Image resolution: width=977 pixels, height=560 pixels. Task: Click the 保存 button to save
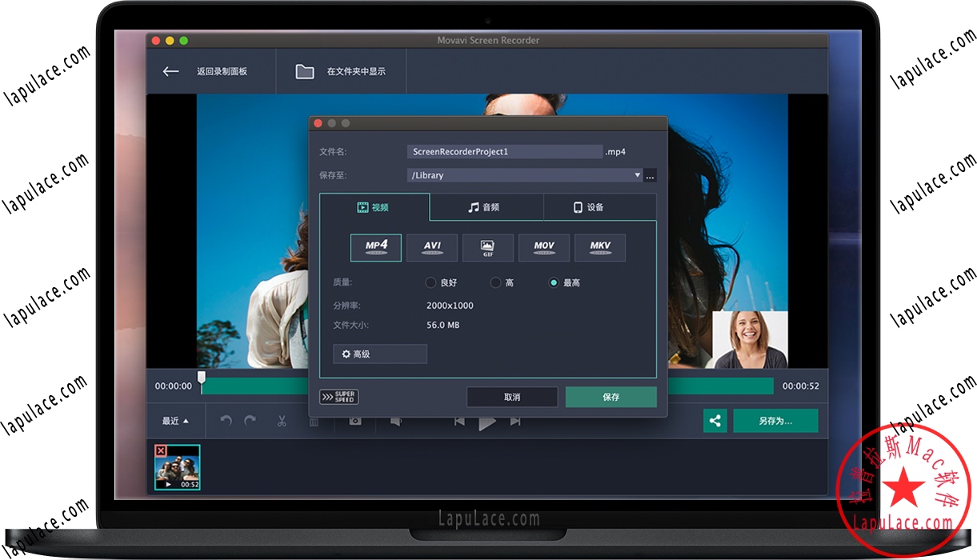[611, 397]
